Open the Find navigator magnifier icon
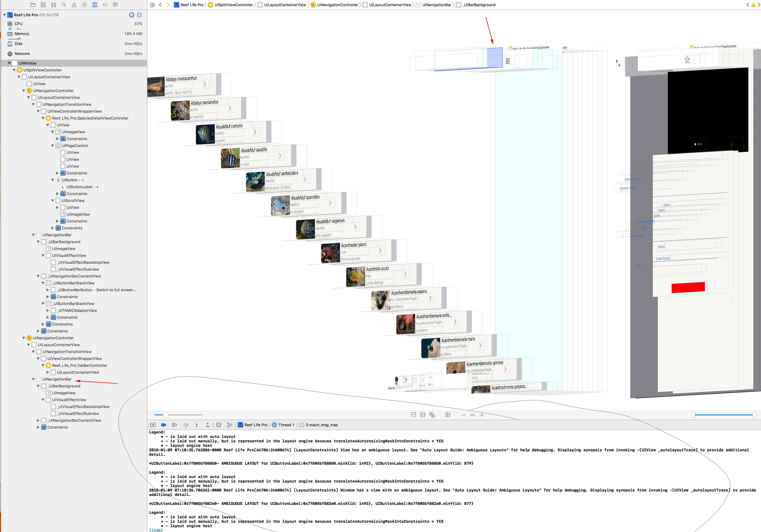 64,5
